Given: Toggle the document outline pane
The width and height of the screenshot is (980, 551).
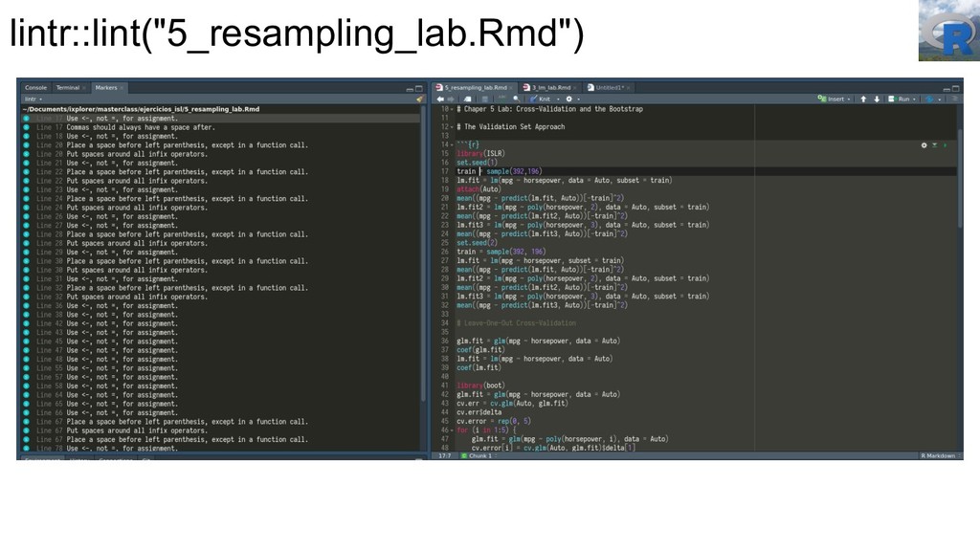Looking at the screenshot, I should [x=954, y=99].
